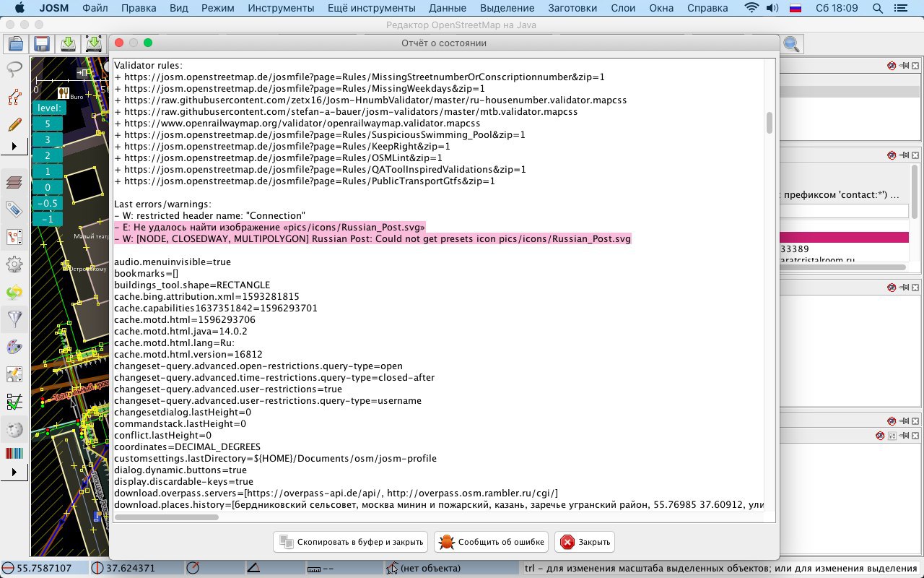Toggle the Tags/Properties panel button
The height and width of the screenshot is (578, 924).
tap(14, 210)
